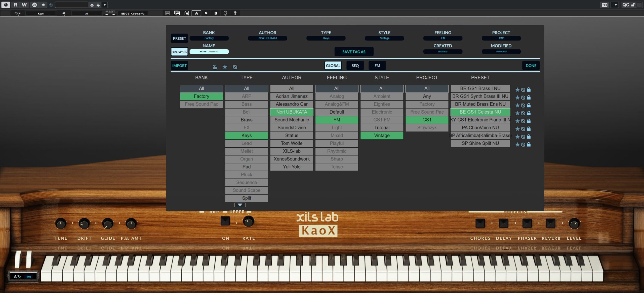Click the QC lock icon at top right
644x293 pixels.
point(633,5)
